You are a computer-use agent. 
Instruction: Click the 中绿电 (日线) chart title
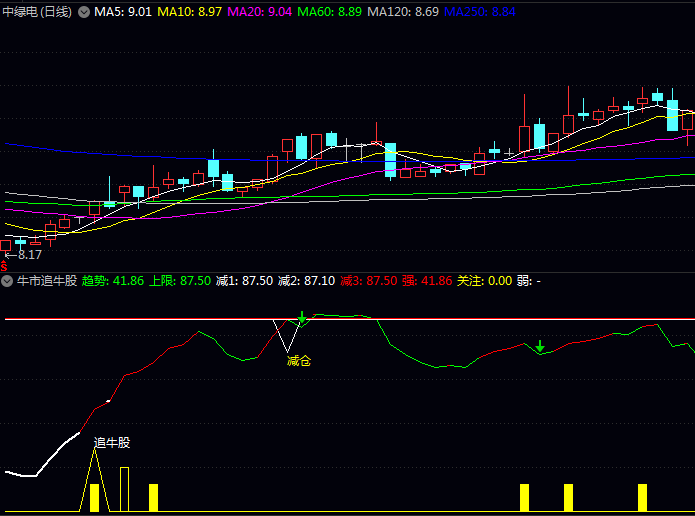(38, 11)
